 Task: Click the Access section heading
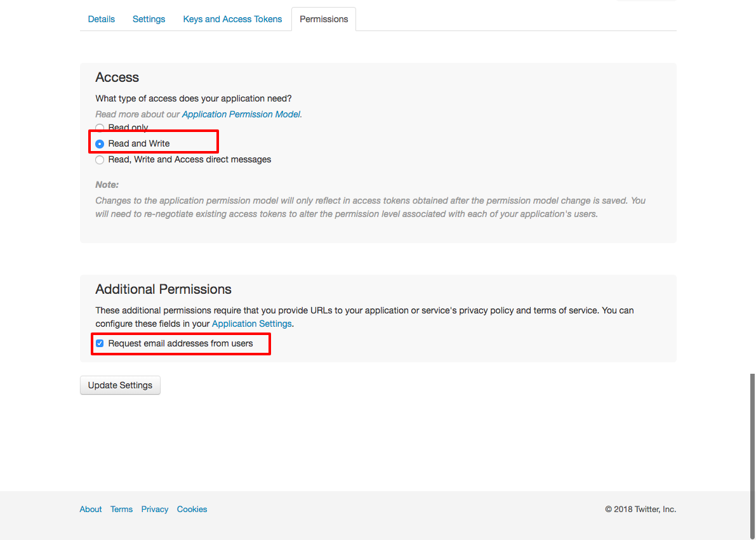pyautogui.click(x=117, y=77)
